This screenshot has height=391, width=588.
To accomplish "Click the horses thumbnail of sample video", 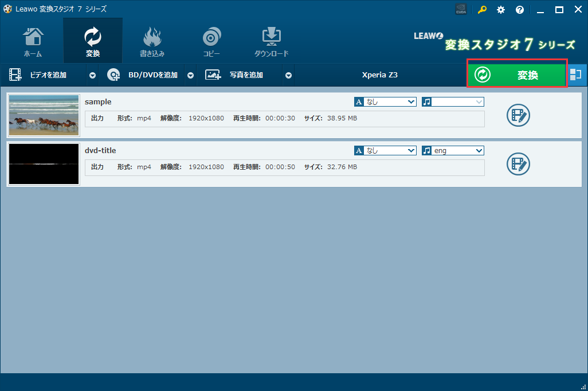I will (44, 115).
